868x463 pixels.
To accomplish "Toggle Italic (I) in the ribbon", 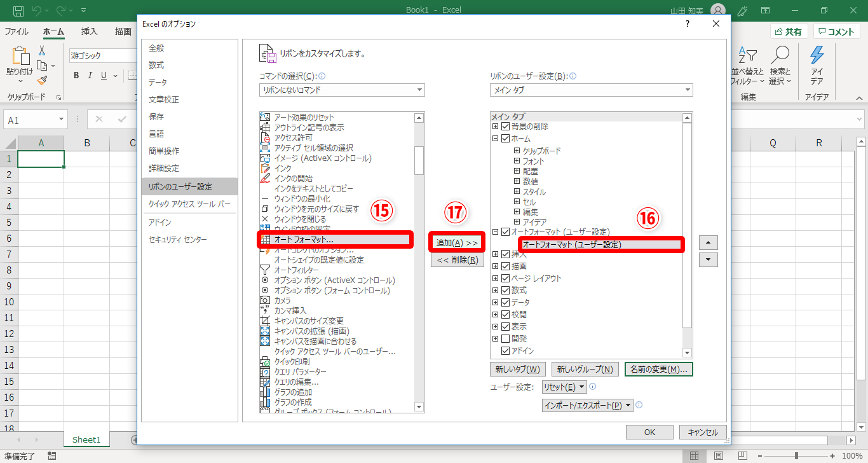I will coord(90,76).
